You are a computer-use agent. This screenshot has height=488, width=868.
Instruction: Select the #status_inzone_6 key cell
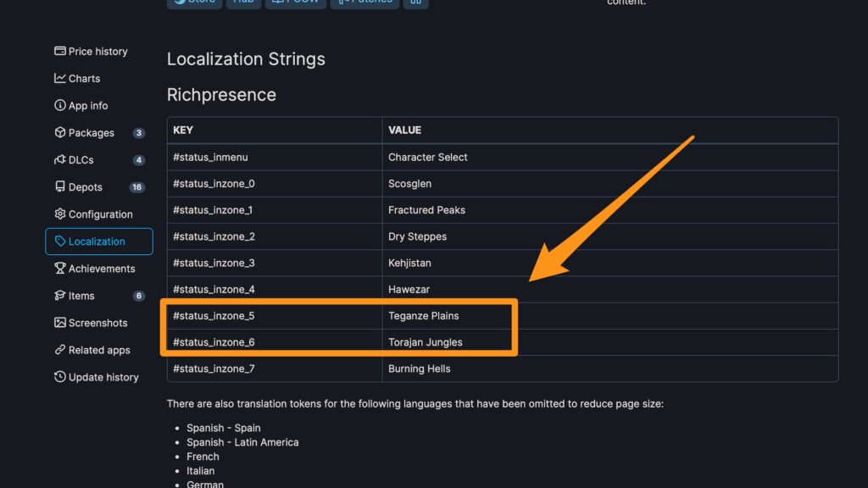pyautogui.click(x=275, y=342)
